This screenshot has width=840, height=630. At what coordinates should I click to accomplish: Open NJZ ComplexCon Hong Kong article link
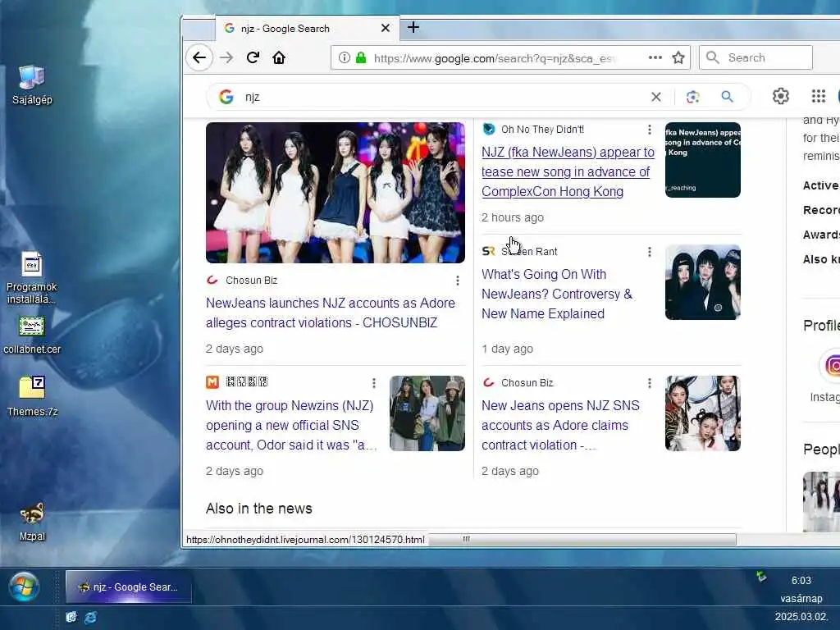tap(568, 172)
